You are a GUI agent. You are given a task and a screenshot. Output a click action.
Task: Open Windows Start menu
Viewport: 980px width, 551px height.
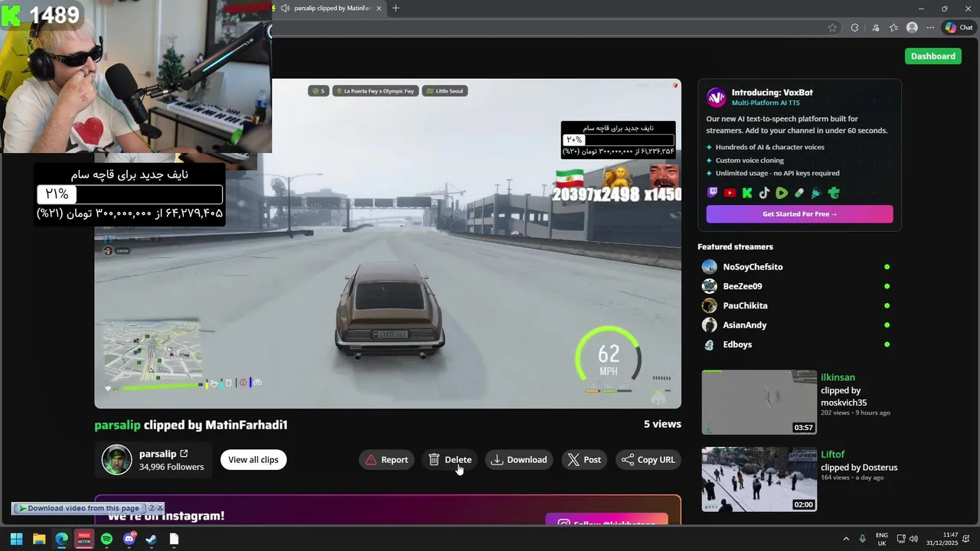tap(16, 539)
